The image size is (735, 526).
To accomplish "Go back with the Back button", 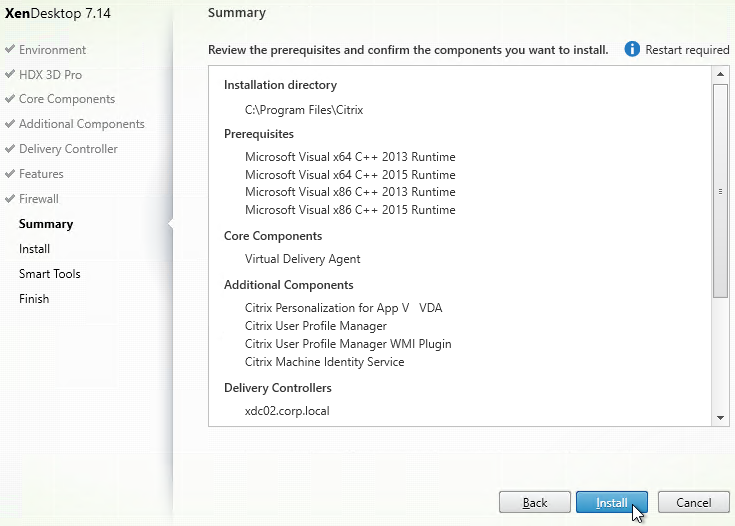I will point(535,503).
